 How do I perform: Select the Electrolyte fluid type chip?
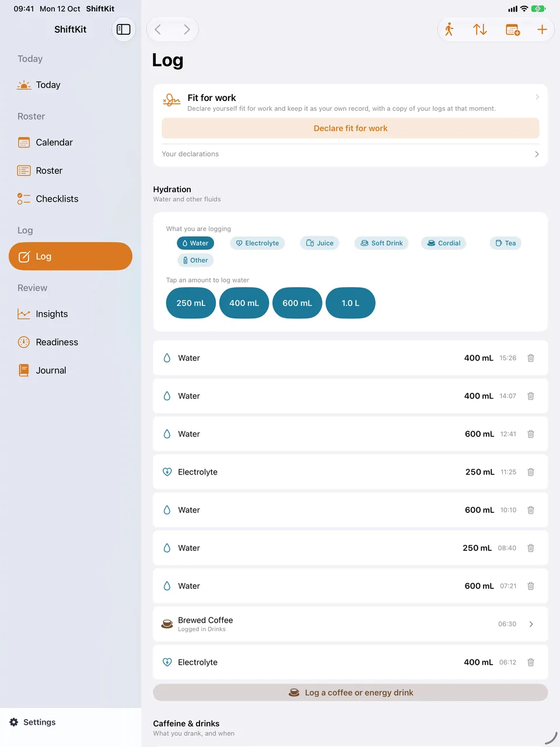[257, 243]
